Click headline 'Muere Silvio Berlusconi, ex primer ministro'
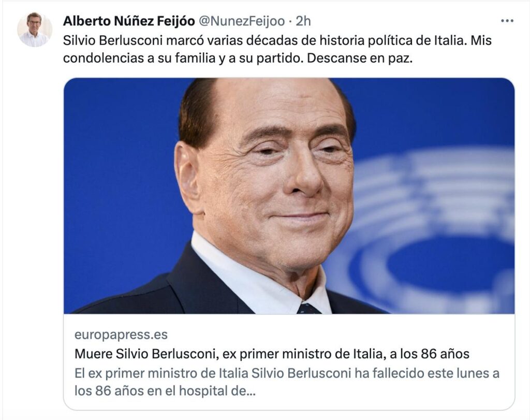 223,354
